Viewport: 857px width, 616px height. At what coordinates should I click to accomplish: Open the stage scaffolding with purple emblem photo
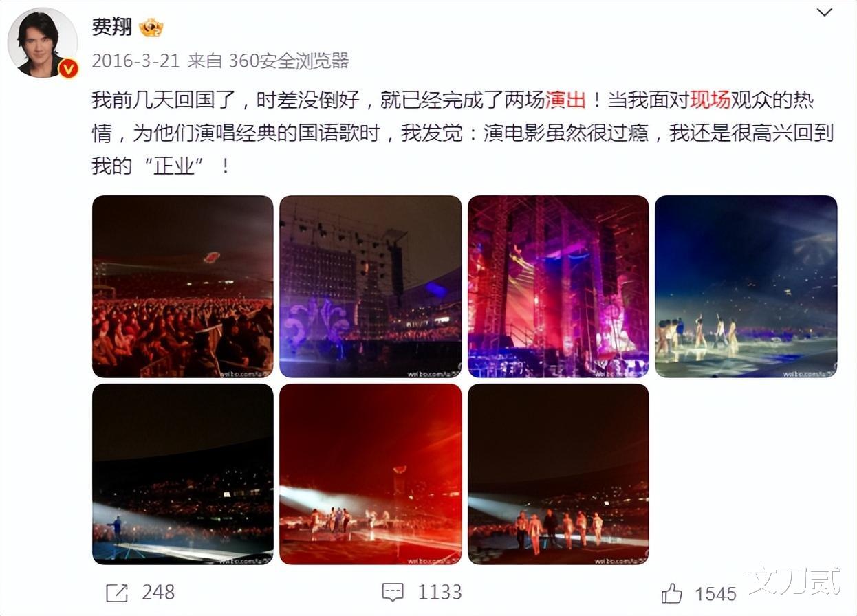tap(371, 286)
